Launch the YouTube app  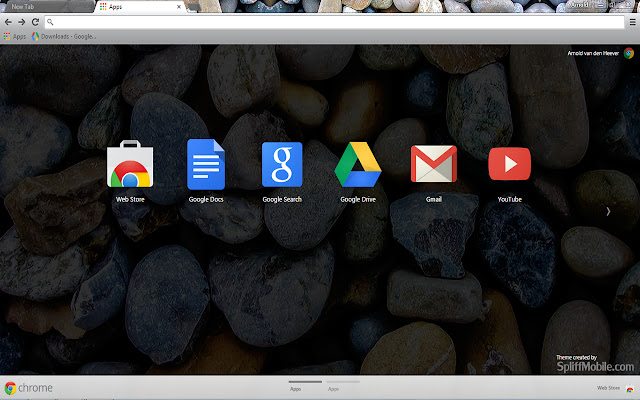tap(510, 164)
